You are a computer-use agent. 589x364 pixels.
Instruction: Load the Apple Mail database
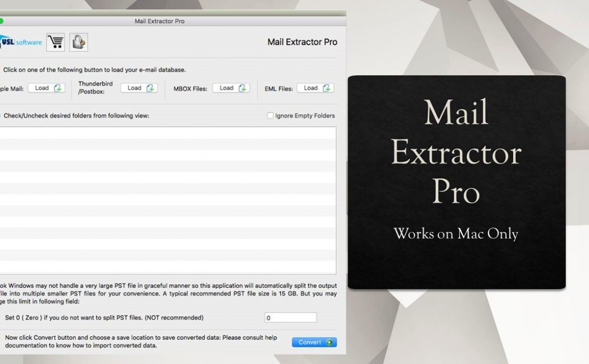click(x=46, y=88)
